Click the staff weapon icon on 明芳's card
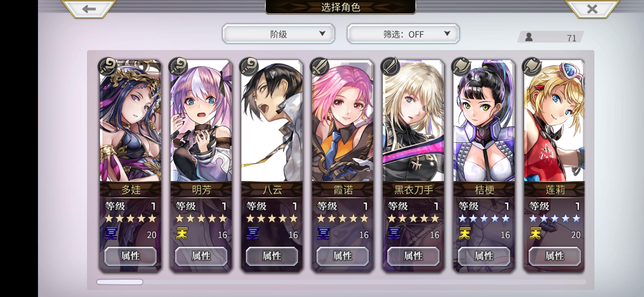 [x=178, y=67]
